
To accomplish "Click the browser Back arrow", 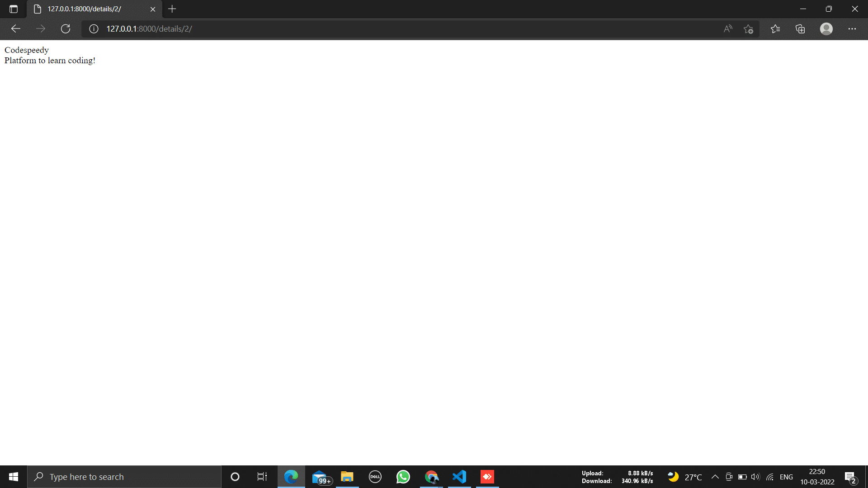I will click(16, 29).
